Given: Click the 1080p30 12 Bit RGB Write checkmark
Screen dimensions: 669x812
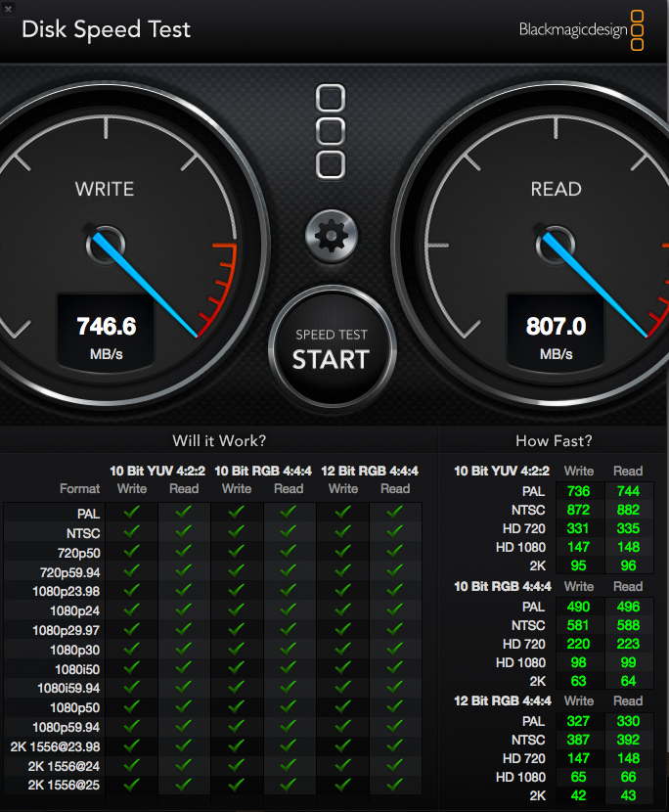Looking at the screenshot, I should tap(342, 648).
